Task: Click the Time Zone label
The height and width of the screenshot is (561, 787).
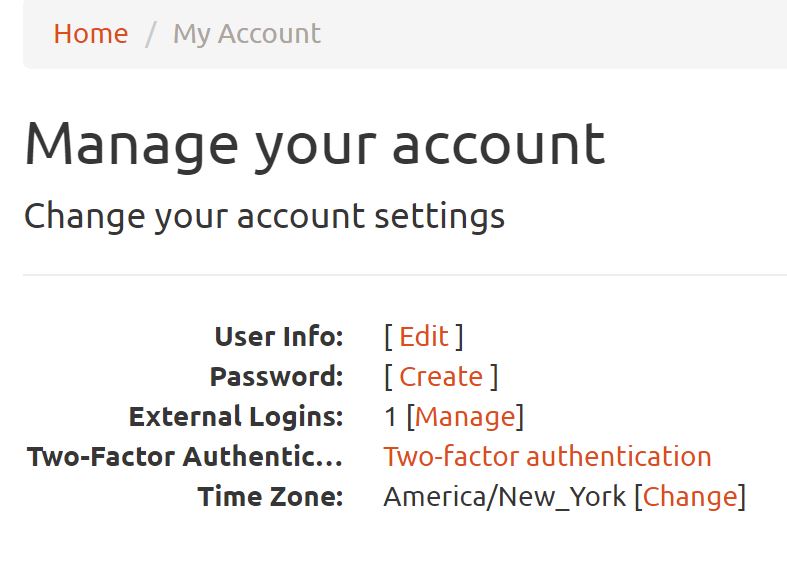Action: (x=271, y=497)
